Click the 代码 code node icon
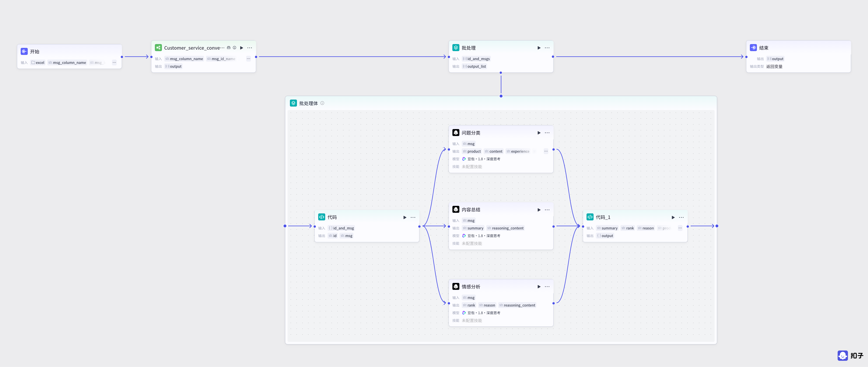 click(x=322, y=217)
